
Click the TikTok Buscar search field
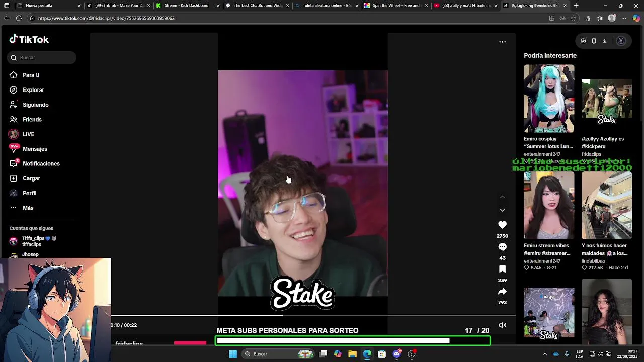coord(42,58)
